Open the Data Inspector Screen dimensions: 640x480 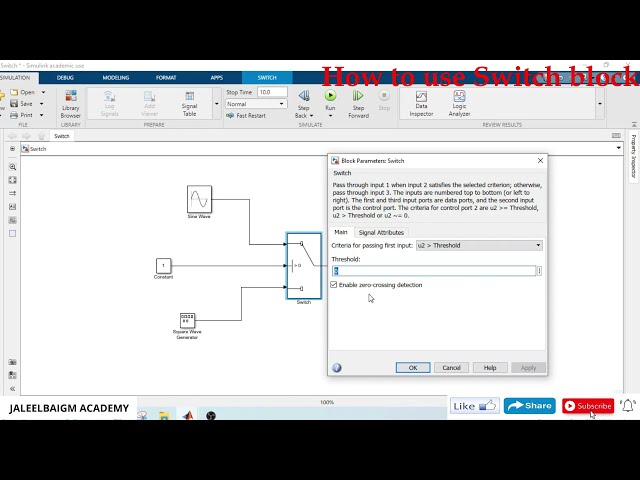tap(421, 104)
